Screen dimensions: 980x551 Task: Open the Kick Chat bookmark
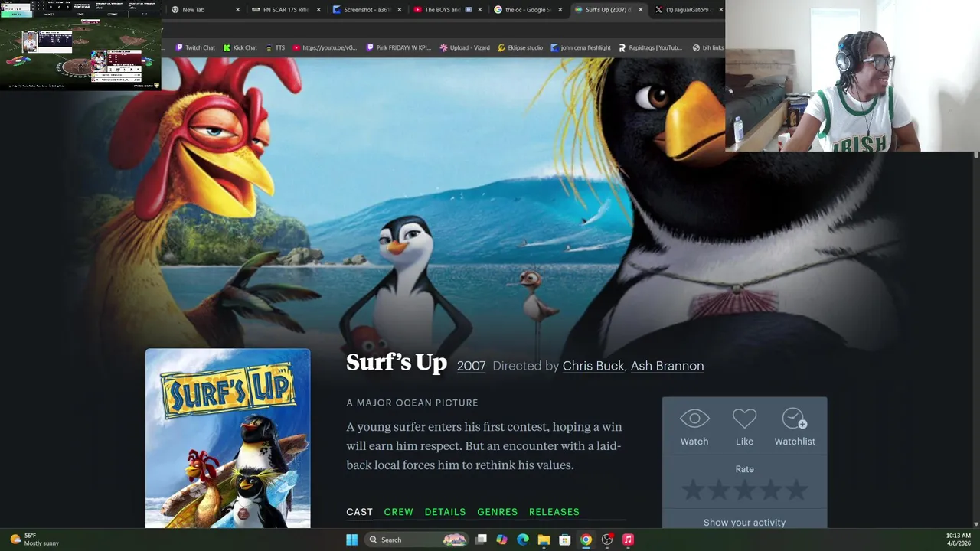(240, 47)
